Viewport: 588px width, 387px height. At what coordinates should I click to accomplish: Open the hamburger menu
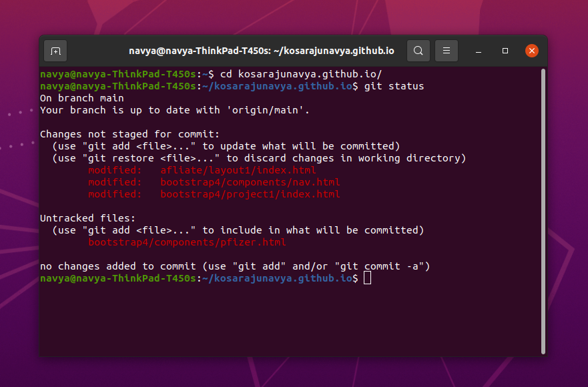[x=446, y=50]
